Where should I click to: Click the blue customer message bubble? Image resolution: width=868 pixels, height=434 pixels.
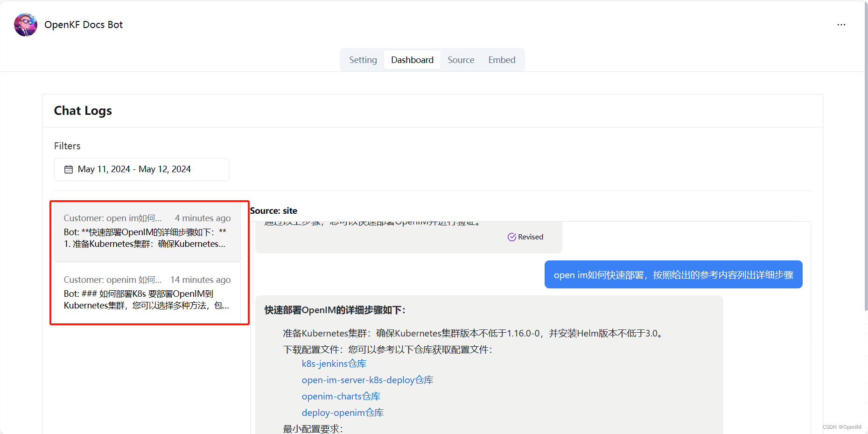point(673,274)
